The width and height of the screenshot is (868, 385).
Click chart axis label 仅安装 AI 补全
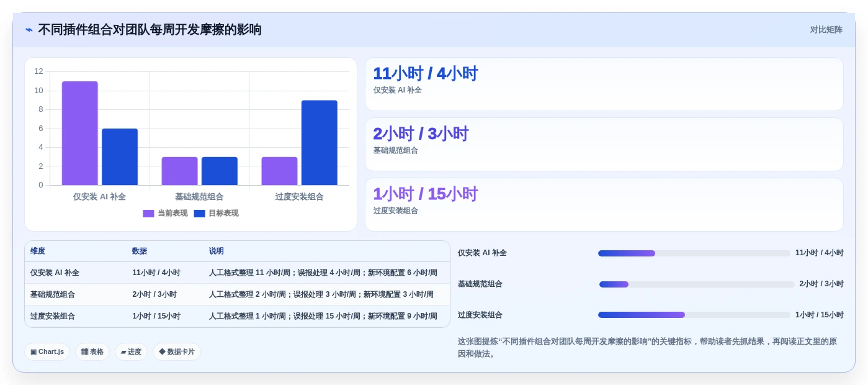click(99, 196)
